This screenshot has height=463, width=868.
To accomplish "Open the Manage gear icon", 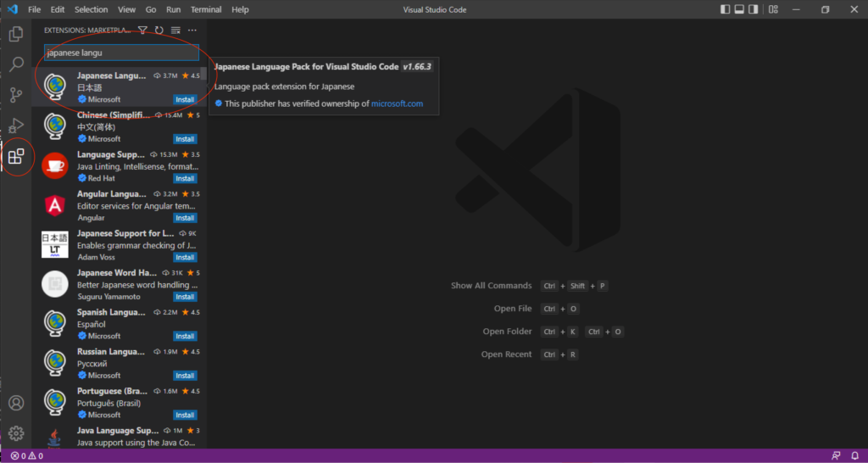I will click(16, 433).
